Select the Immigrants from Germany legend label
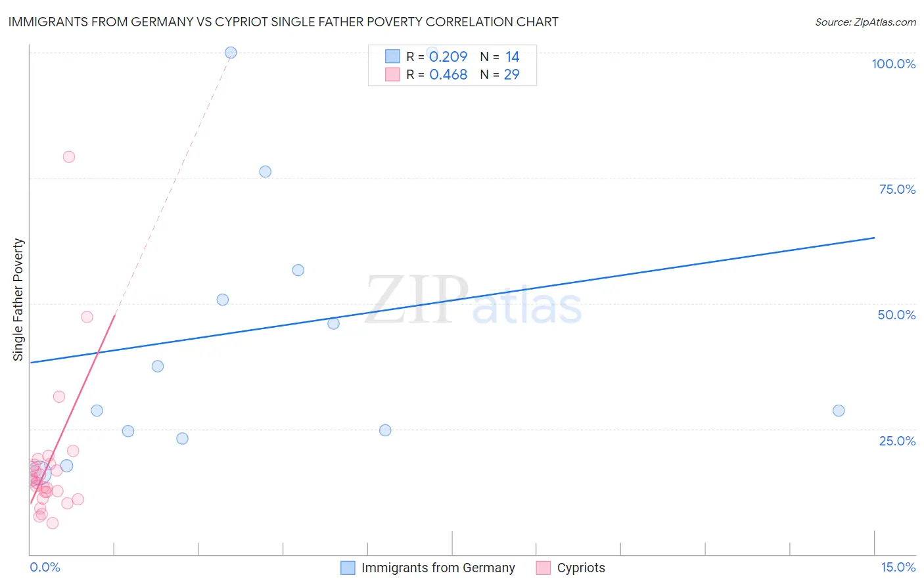Screen dimensions: 924x586 [438, 568]
